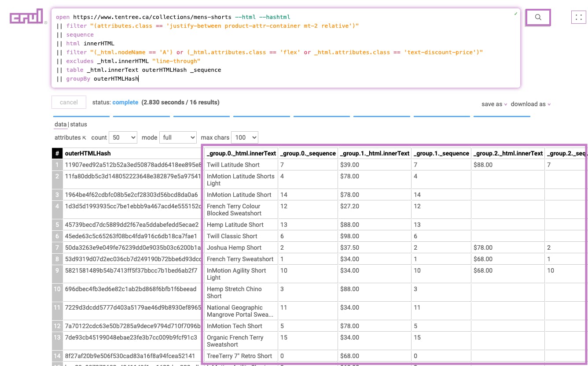The height and width of the screenshot is (366, 588).
Task: Select the TreeTerry 7" Retro Short cell
Action: click(x=241, y=356)
